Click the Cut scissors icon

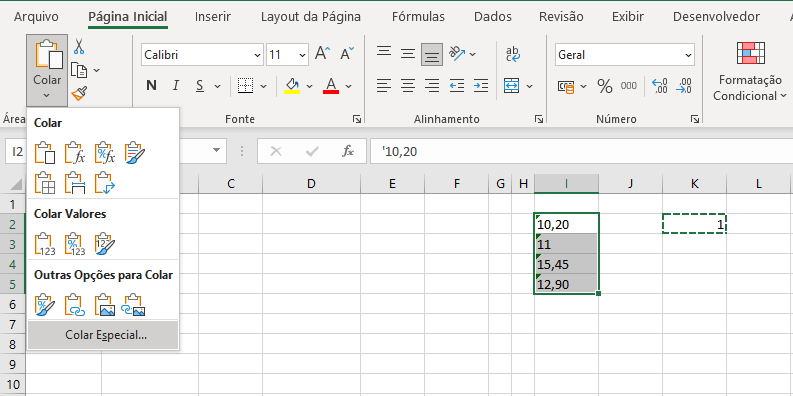click(x=79, y=47)
